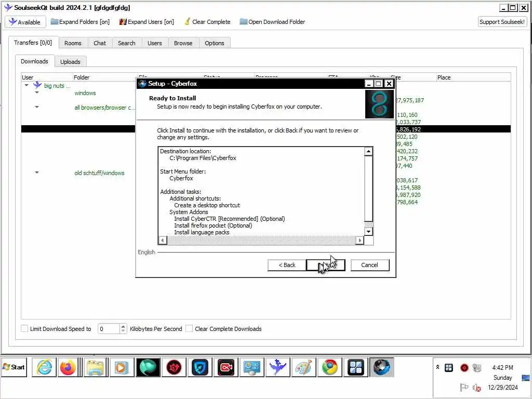The height and width of the screenshot is (399, 532).
Task: Click the User column header
Action: (47, 77)
